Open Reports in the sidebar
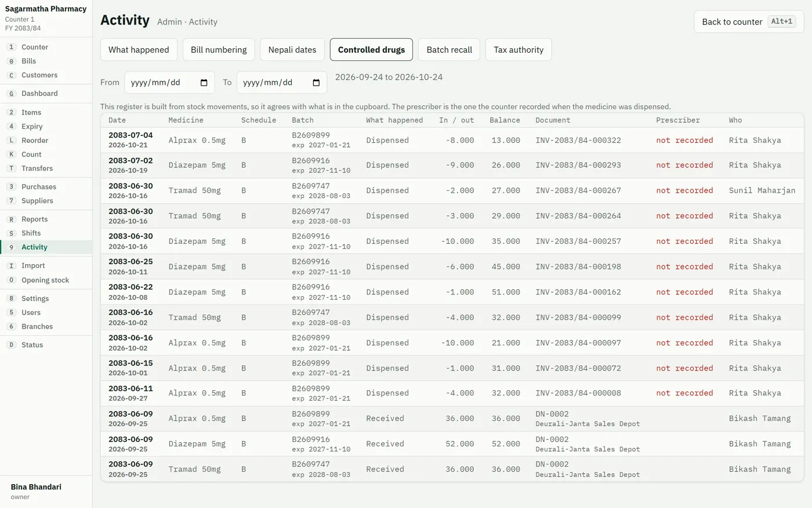The width and height of the screenshot is (812, 508). (46, 219)
